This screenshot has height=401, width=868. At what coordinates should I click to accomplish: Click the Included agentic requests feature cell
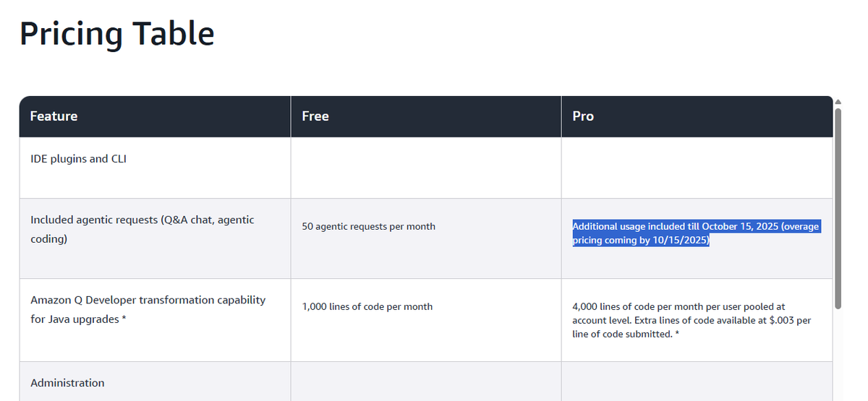(x=155, y=238)
